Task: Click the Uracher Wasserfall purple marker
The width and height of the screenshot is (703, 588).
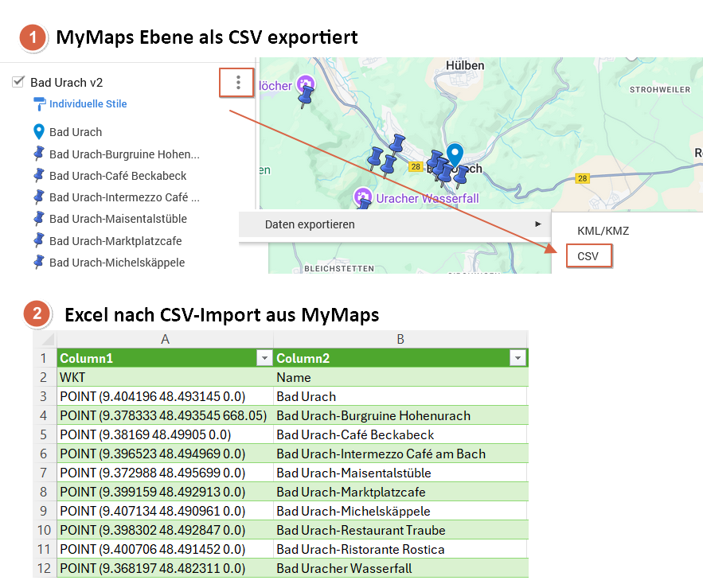Action: point(362,196)
